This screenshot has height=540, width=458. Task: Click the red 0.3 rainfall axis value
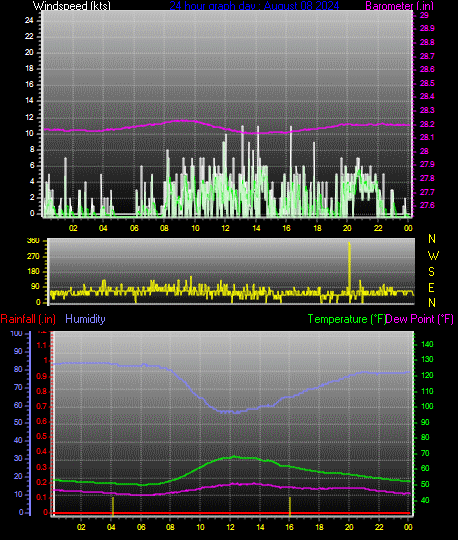(x=42, y=467)
